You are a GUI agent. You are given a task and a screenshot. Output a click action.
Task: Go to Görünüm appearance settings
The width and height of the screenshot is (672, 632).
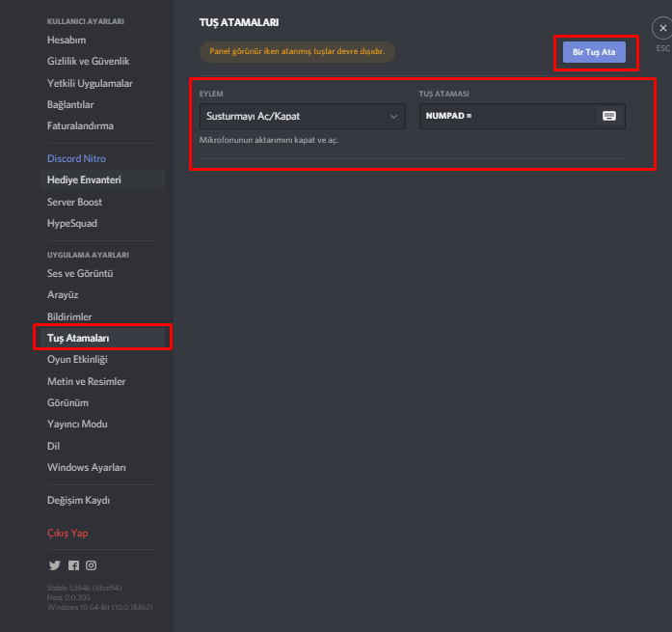67,402
